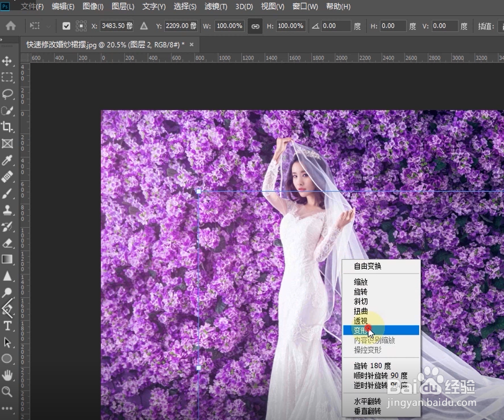
Task: Choose 水平翻转 in the context menu
Action: [x=367, y=402]
